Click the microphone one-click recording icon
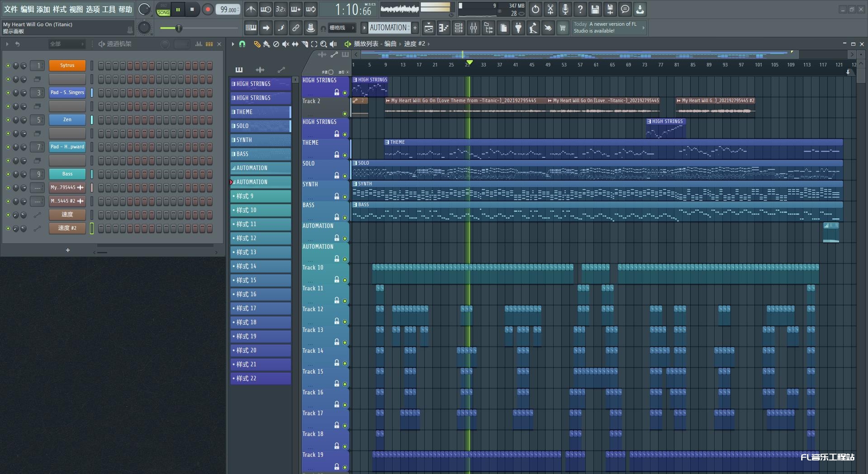 click(x=565, y=9)
